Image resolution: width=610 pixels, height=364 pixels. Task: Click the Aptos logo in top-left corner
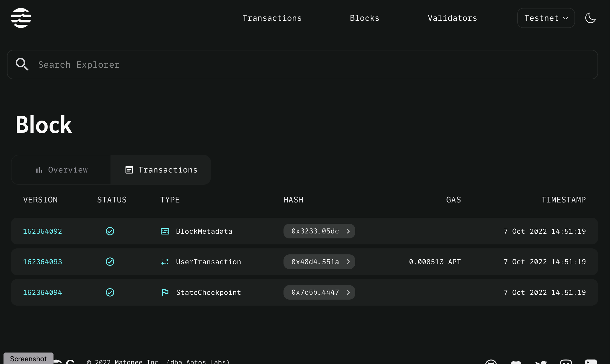[x=21, y=18]
